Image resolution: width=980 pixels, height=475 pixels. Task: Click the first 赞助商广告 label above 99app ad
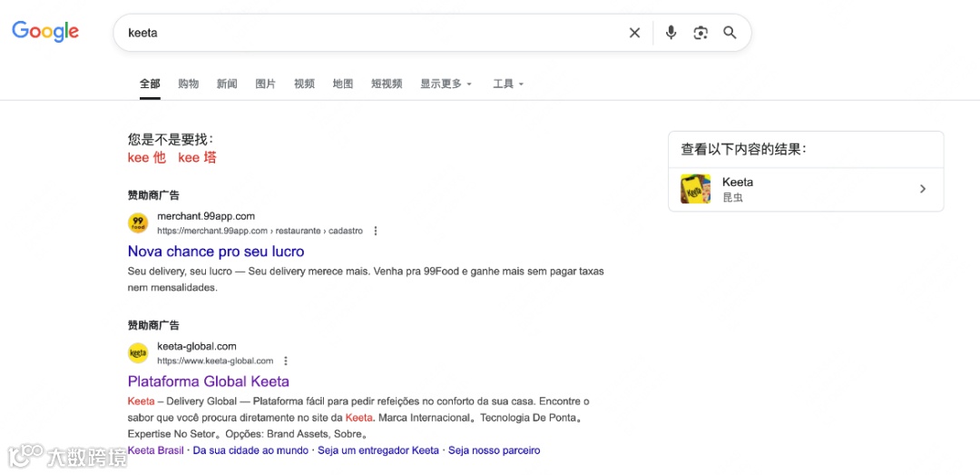[x=153, y=195]
